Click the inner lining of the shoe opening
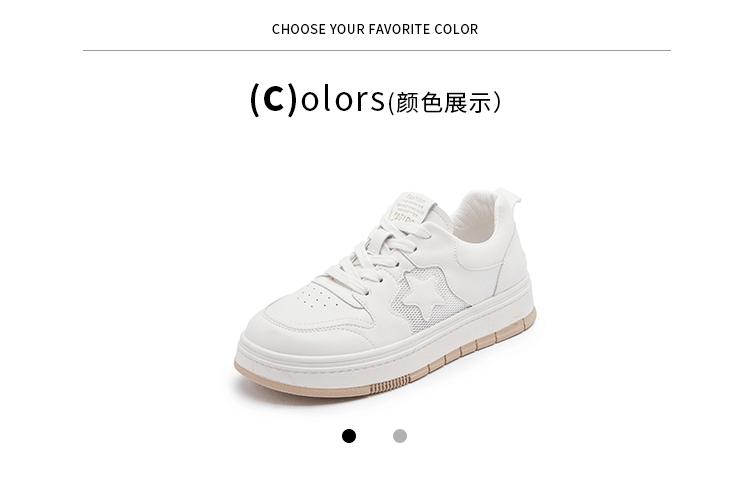 pyautogui.click(x=478, y=215)
